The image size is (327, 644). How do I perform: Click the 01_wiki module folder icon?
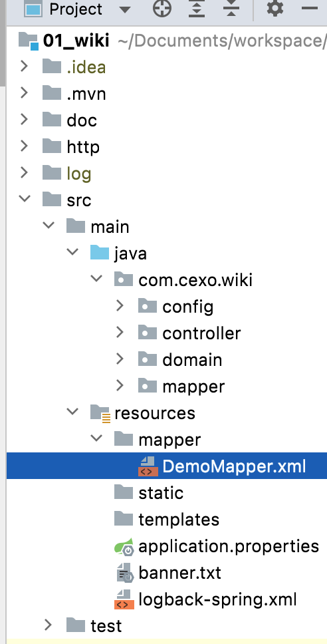coord(29,41)
